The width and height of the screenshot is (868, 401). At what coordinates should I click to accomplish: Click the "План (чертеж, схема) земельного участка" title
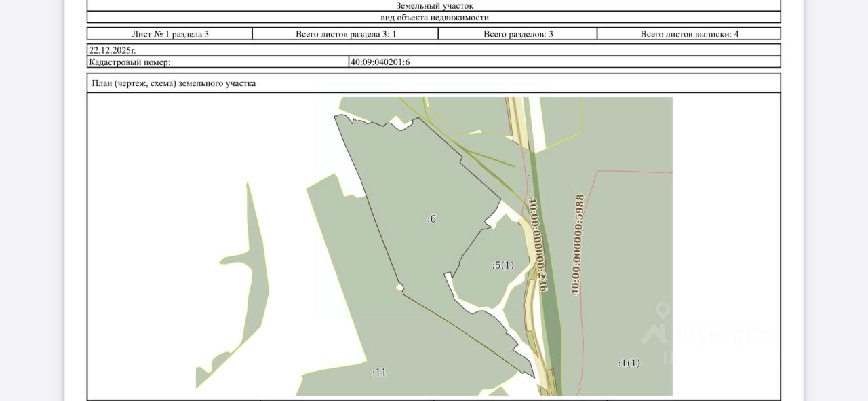pos(174,83)
